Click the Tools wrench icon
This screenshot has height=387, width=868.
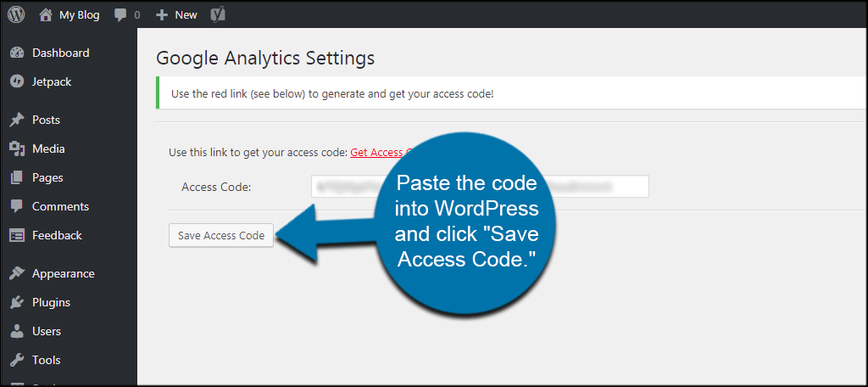click(16, 360)
